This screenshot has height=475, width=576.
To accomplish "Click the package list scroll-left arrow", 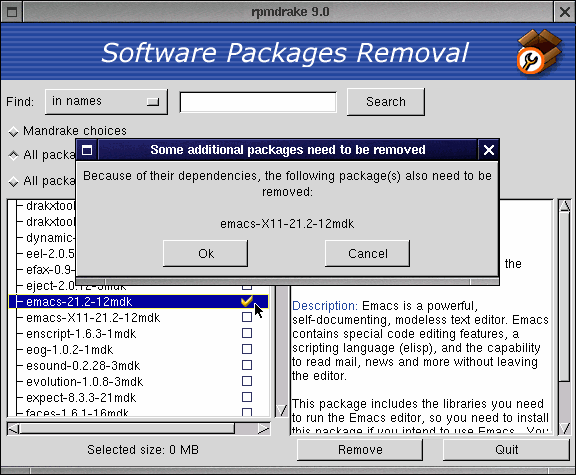I will [x=14, y=429].
